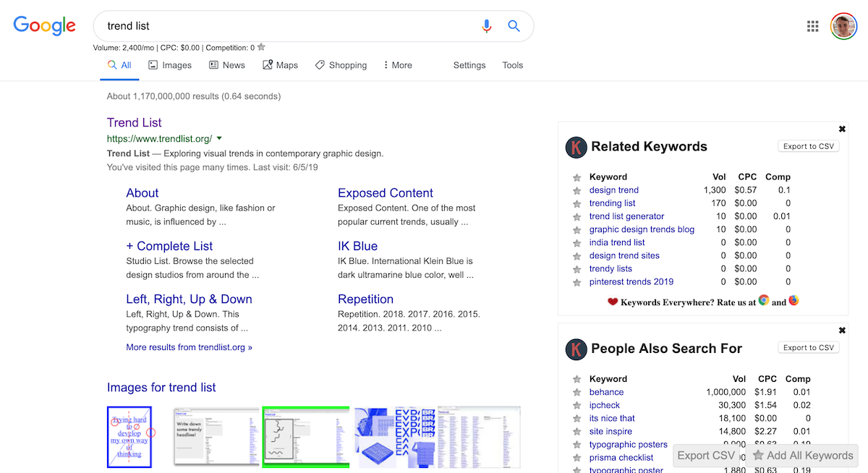Open the Images for trend list heading link

pyautogui.click(x=161, y=388)
